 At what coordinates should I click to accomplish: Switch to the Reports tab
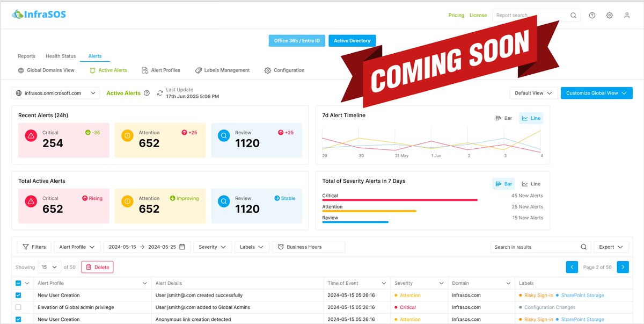click(27, 56)
